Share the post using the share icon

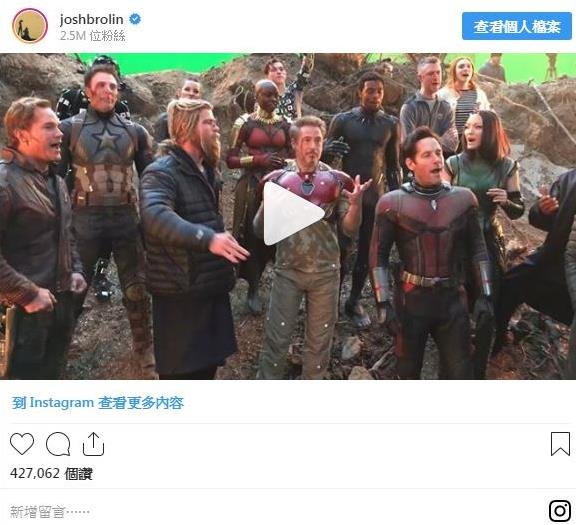tap(93, 444)
